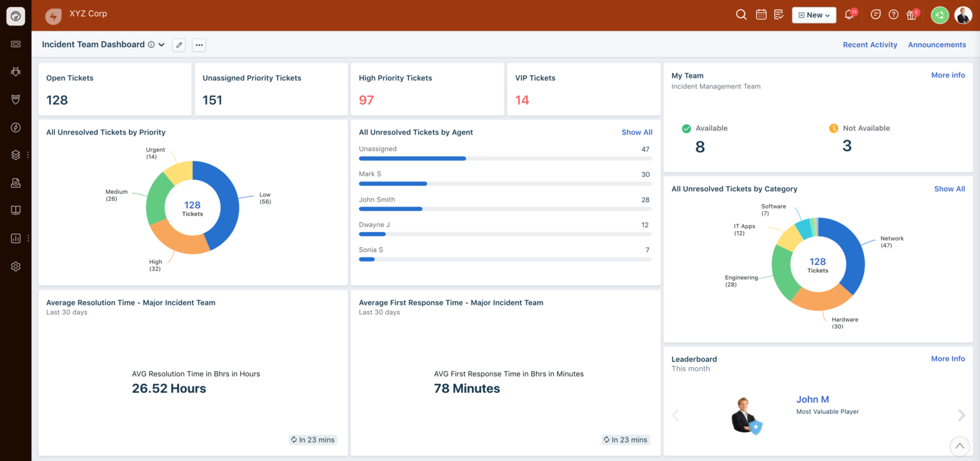Image resolution: width=980 pixels, height=461 pixels.
Task: Switch to the Recent Activity tab
Action: 870,45
